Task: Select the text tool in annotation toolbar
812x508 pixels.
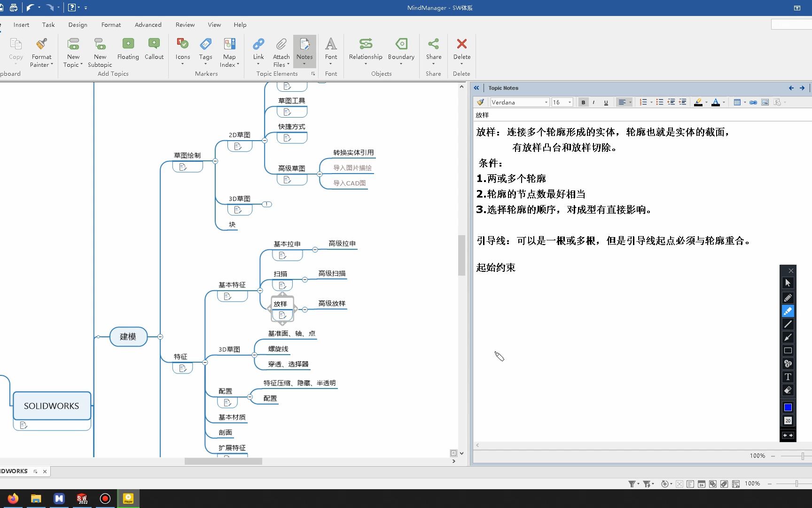Action: pos(788,377)
